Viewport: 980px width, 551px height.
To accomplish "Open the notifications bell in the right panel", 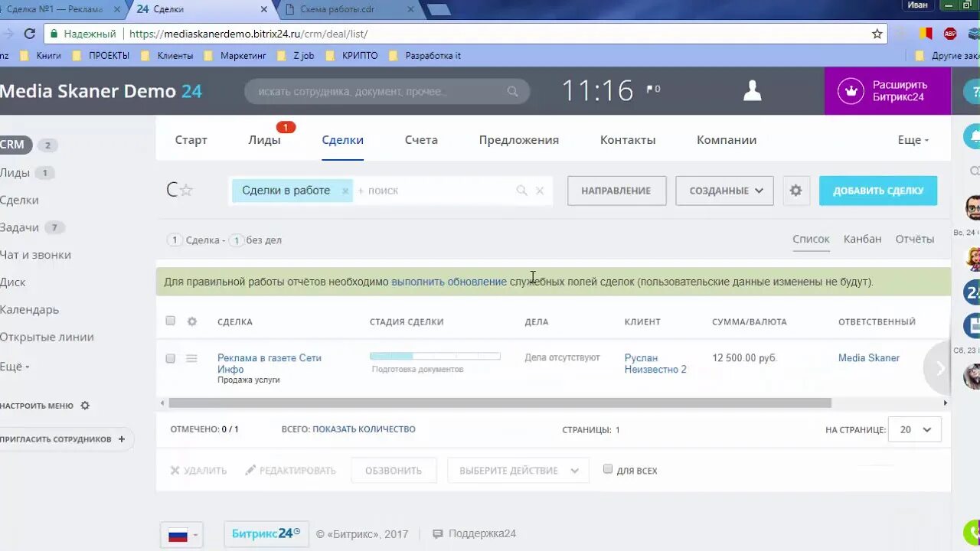I will coord(974,136).
